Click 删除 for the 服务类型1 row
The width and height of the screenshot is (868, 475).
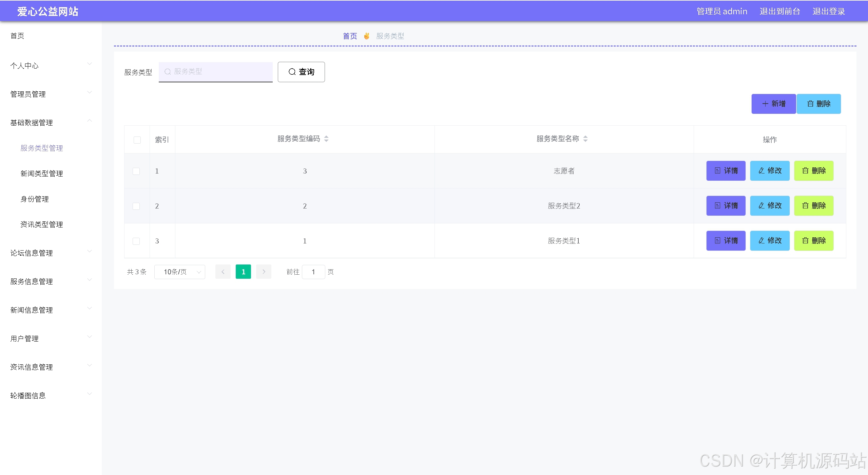click(813, 240)
